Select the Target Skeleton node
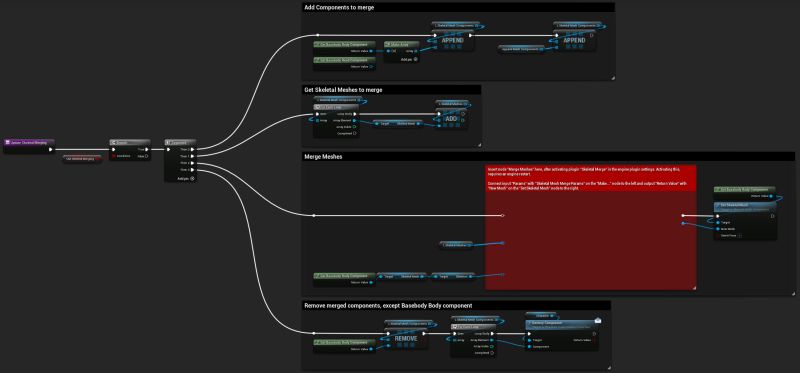Screen dimensions: 800x373 pos(453,276)
